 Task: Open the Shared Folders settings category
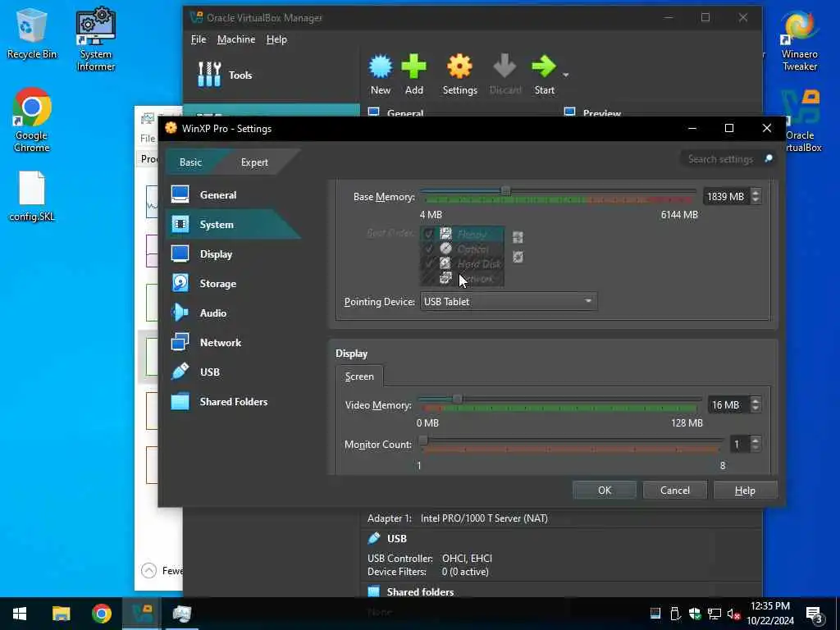(x=234, y=401)
